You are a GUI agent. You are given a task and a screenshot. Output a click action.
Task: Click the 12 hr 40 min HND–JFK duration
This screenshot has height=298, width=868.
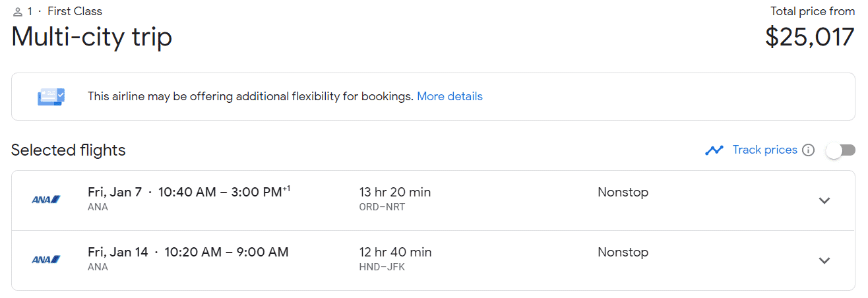(x=395, y=259)
